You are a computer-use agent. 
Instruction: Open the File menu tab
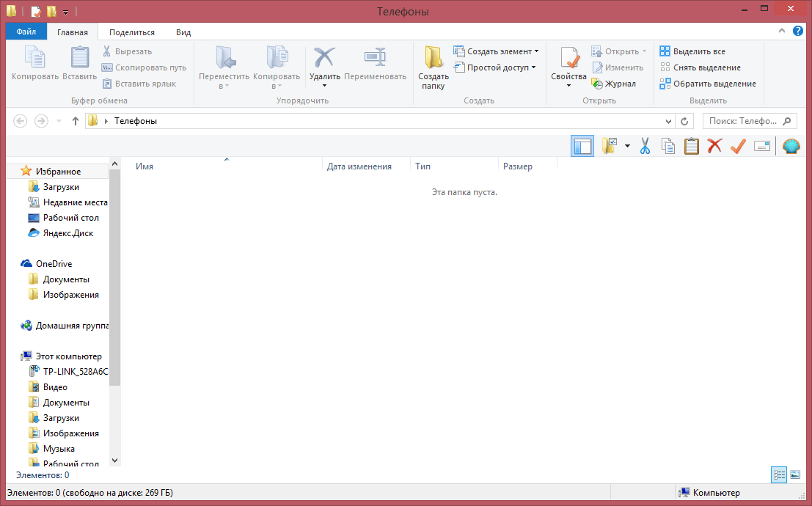26,32
